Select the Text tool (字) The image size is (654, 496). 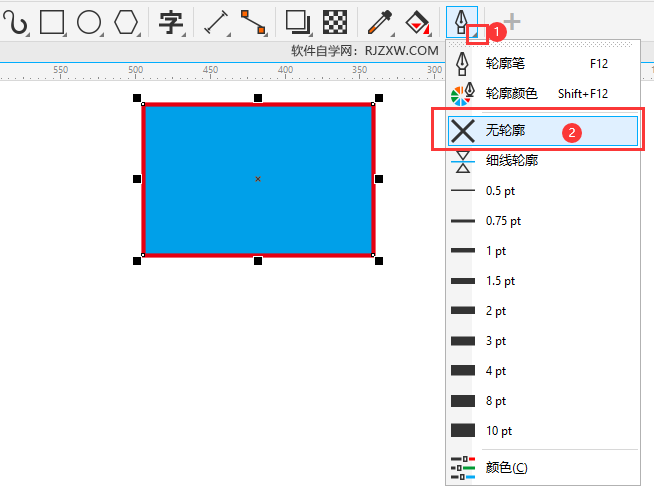pos(171,22)
